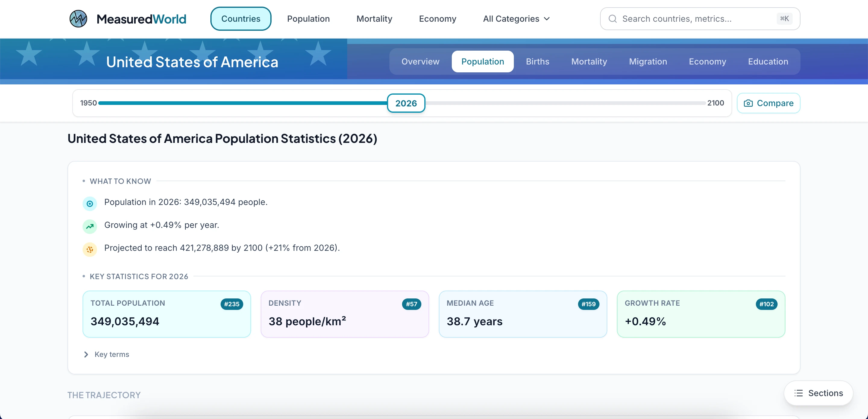Viewport: 868px width, 419px height.
Task: Click the teal target icon beside population
Action: 90,203
